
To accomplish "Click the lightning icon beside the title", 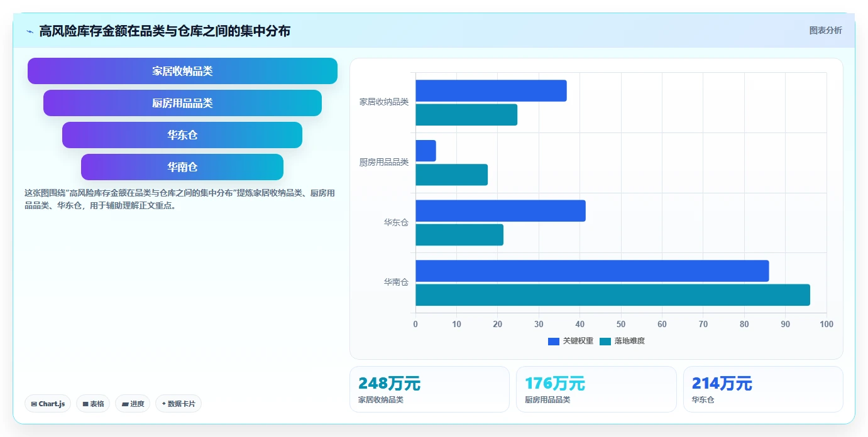I will [30, 31].
